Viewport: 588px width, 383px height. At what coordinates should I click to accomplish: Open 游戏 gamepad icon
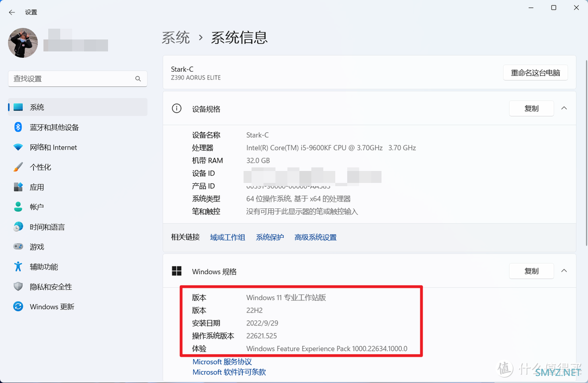18,246
